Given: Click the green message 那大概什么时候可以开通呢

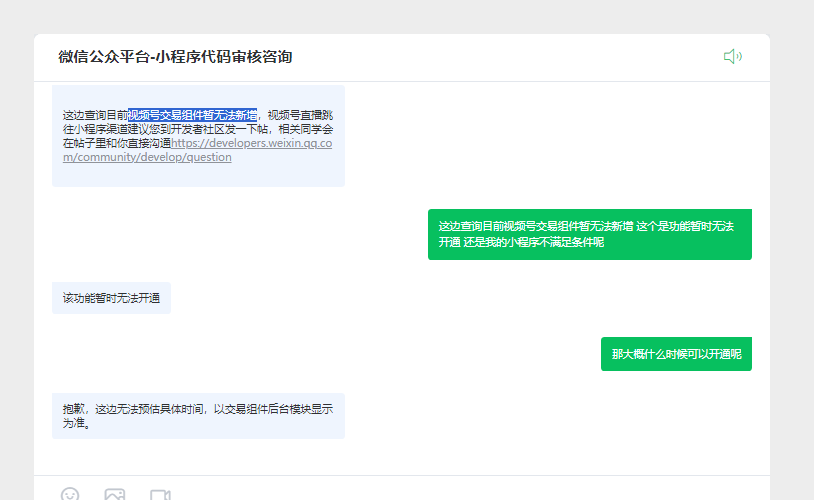Looking at the screenshot, I should point(676,354).
